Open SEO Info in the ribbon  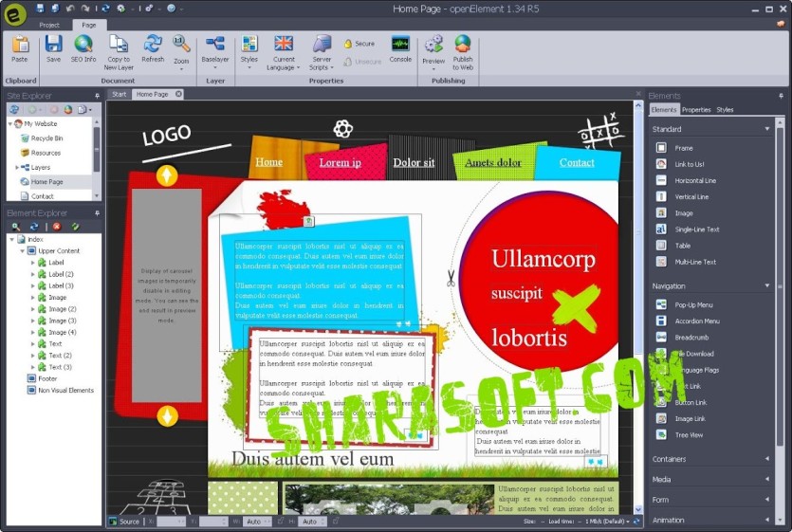(x=83, y=49)
